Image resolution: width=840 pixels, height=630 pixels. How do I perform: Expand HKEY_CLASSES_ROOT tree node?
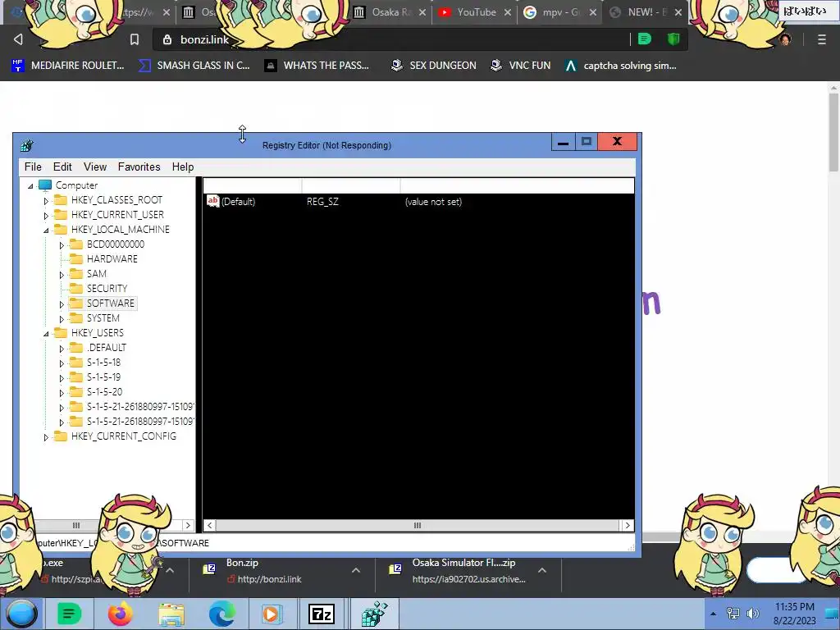click(46, 201)
